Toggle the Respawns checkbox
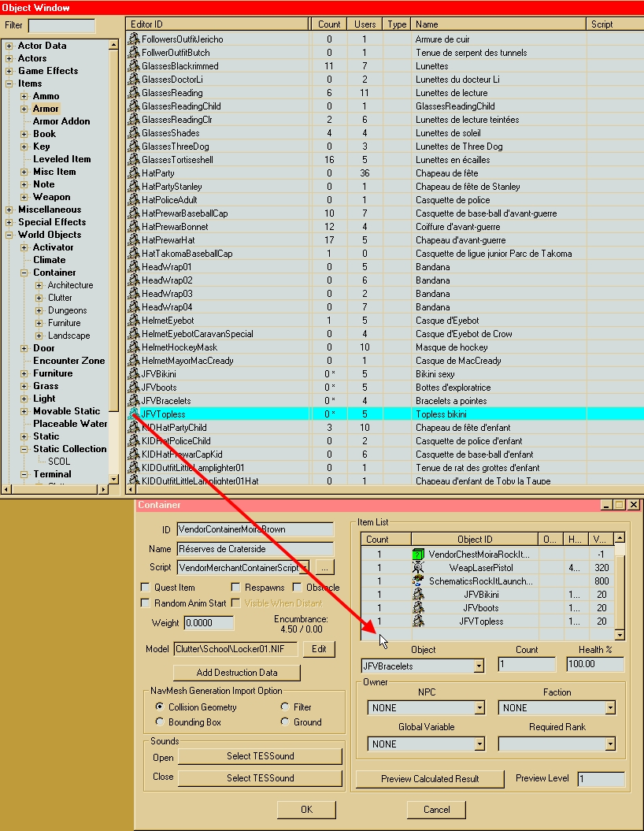Viewport: 644px width, 831px height. (x=236, y=588)
